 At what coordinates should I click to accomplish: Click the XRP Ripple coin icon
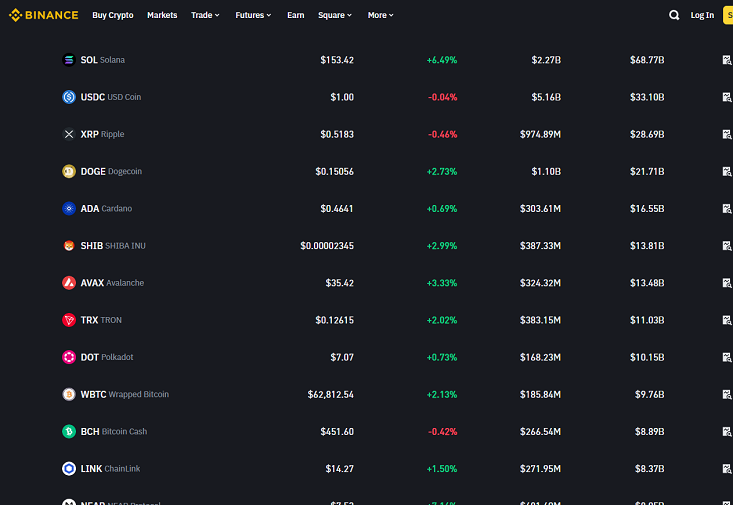(x=69, y=134)
